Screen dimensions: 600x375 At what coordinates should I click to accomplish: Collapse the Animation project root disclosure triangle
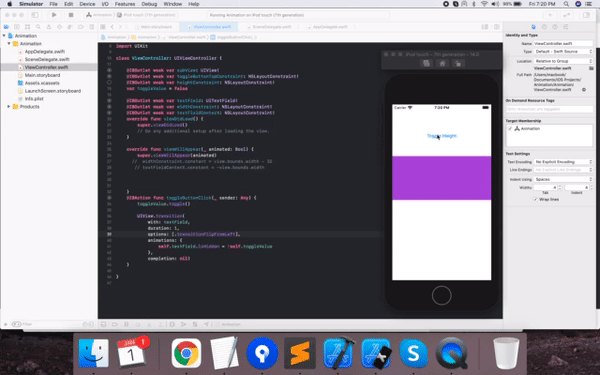[x=4, y=36]
